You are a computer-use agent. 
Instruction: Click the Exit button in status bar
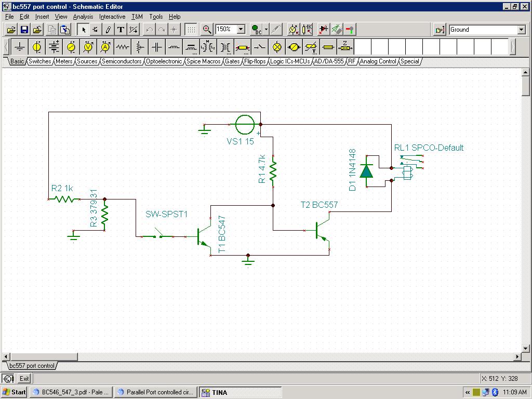[x=24, y=379]
